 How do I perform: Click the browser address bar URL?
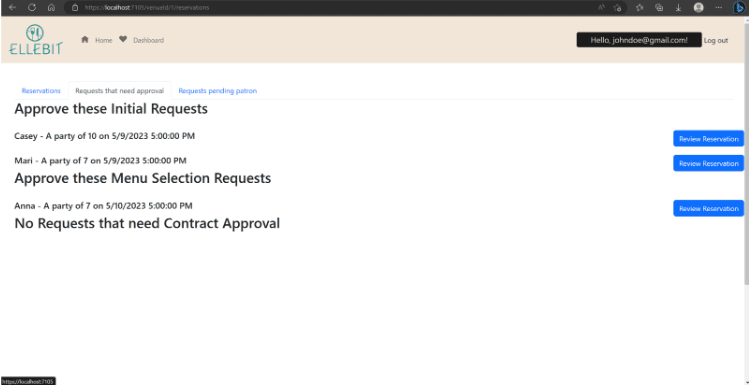click(x=147, y=8)
